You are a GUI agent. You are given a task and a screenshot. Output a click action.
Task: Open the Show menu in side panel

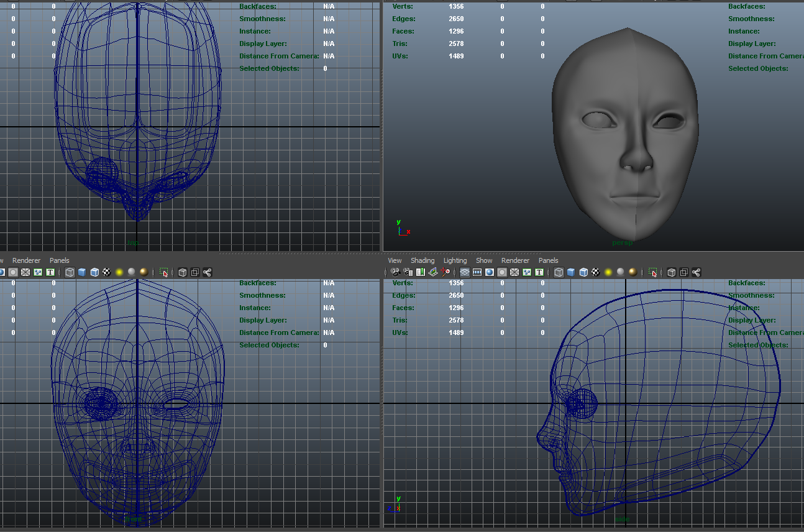484,260
